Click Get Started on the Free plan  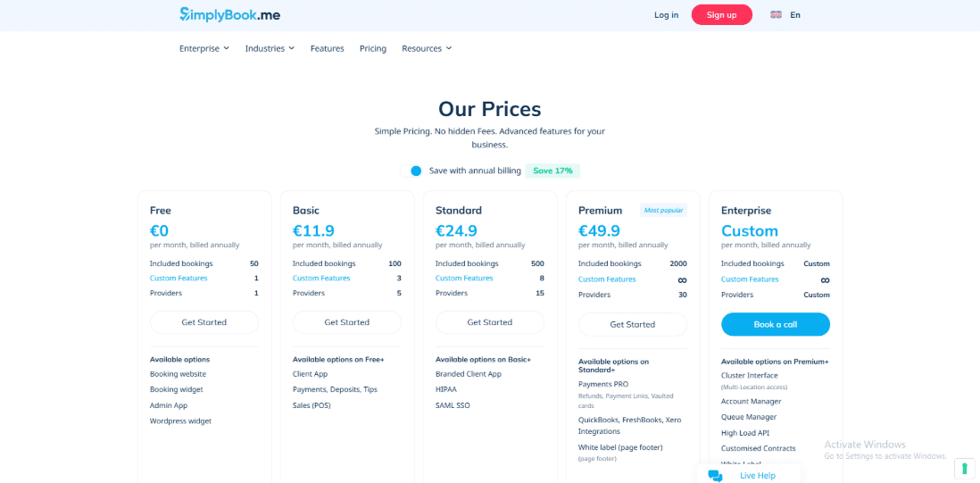click(204, 322)
